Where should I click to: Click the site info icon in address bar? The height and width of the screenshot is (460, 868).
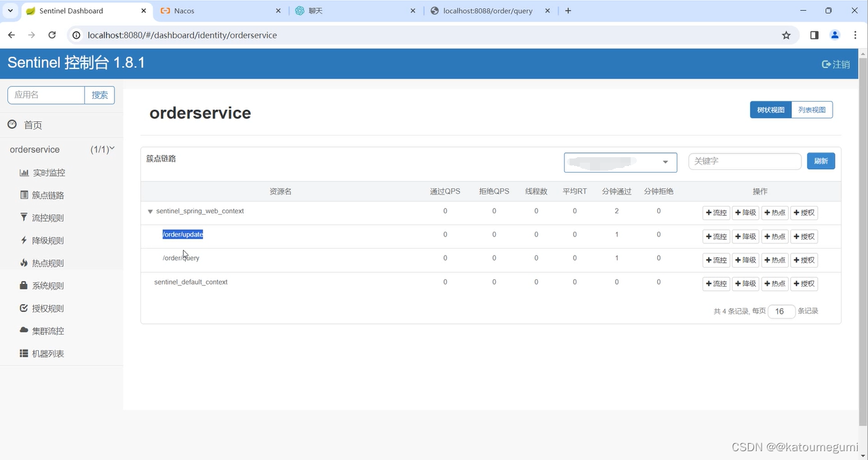(x=77, y=35)
